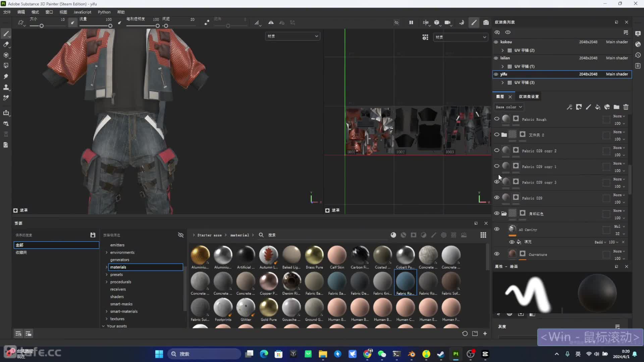Toggle visibility of Curvature layer
The image size is (644, 362).
[x=497, y=254]
